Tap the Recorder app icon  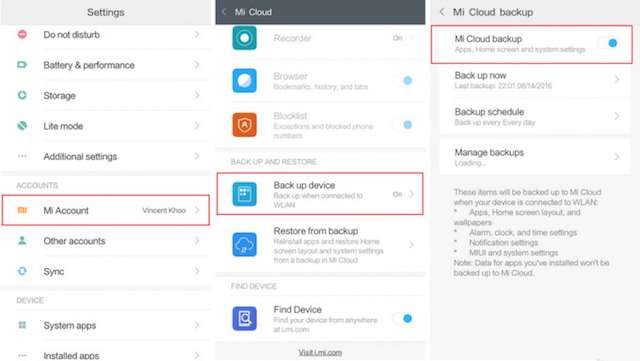(244, 38)
